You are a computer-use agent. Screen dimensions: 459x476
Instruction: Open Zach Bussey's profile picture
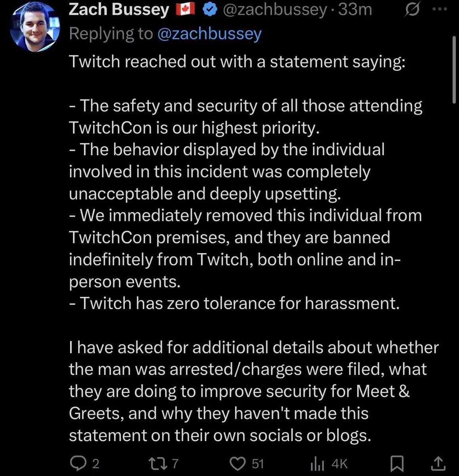(35, 27)
